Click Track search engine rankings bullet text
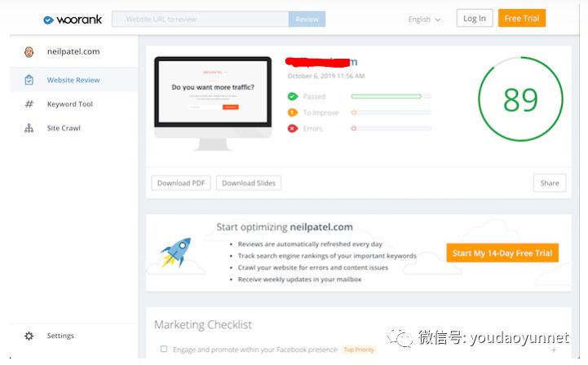Screen dimensions: 588x365 327,256
